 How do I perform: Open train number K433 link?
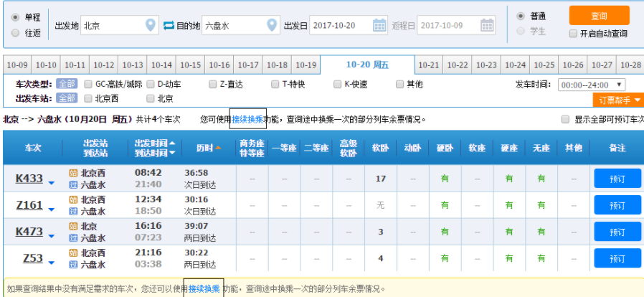(x=29, y=179)
